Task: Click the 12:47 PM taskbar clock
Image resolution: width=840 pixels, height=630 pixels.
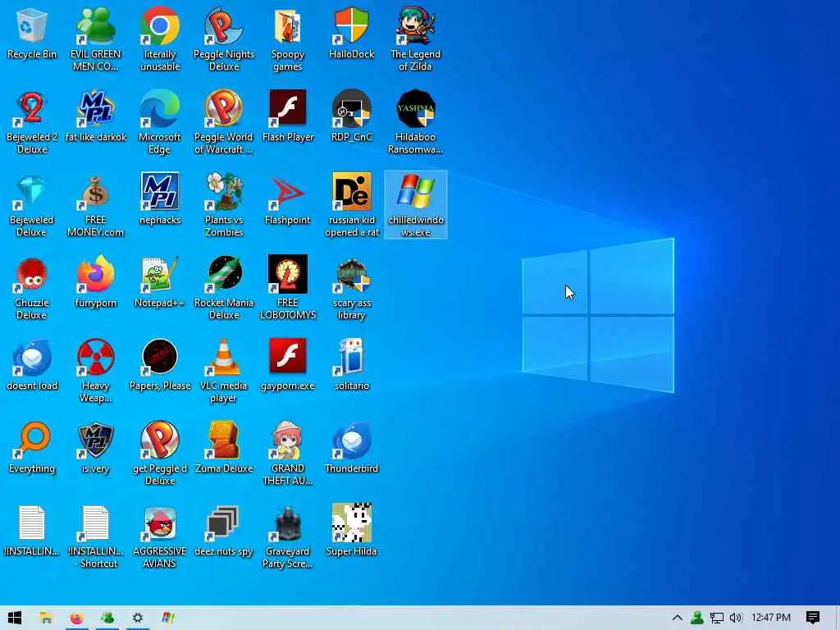Action: (x=771, y=618)
